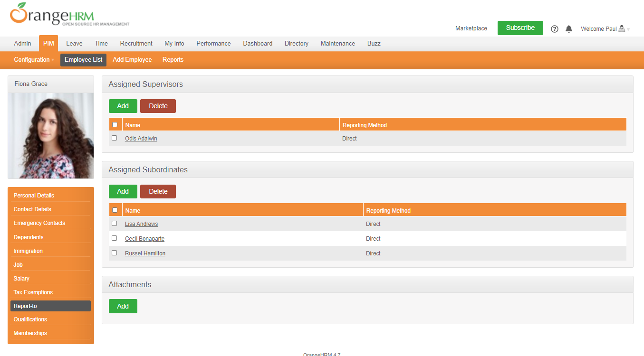This screenshot has width=644, height=356.
Task: Click the OrangeHRM logo
Action: [69, 14]
